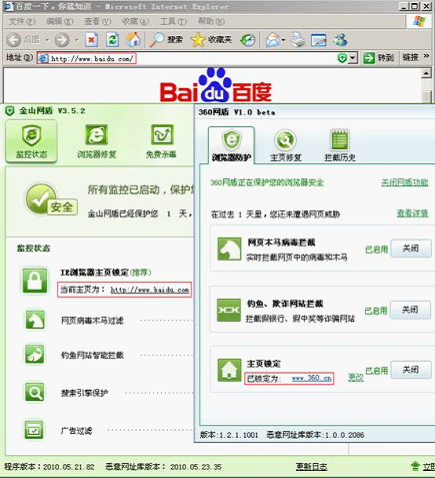Select the 免费杀毒 icon

tap(162, 135)
